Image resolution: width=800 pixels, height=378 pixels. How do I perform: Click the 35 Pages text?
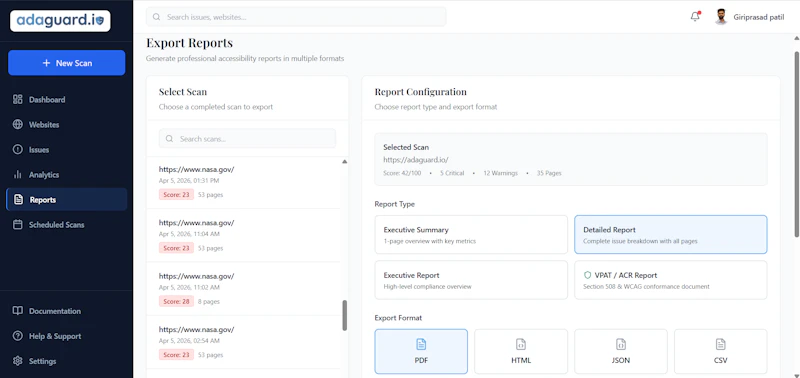coord(549,173)
